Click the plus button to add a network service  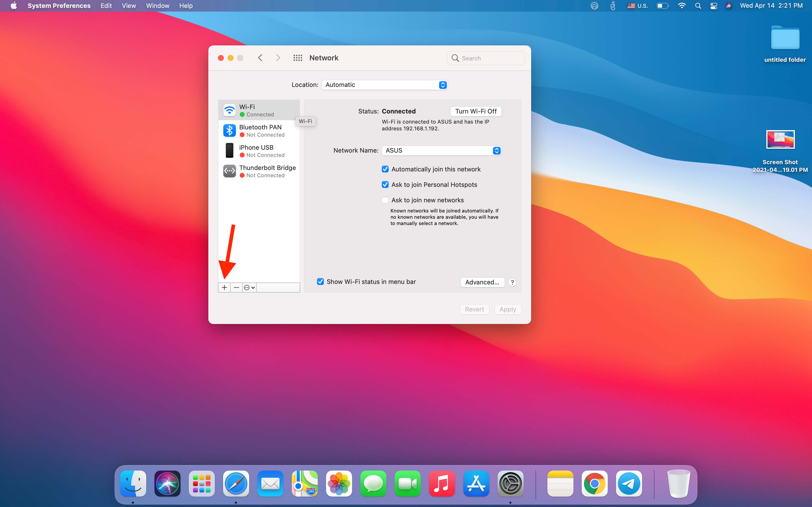(x=224, y=287)
